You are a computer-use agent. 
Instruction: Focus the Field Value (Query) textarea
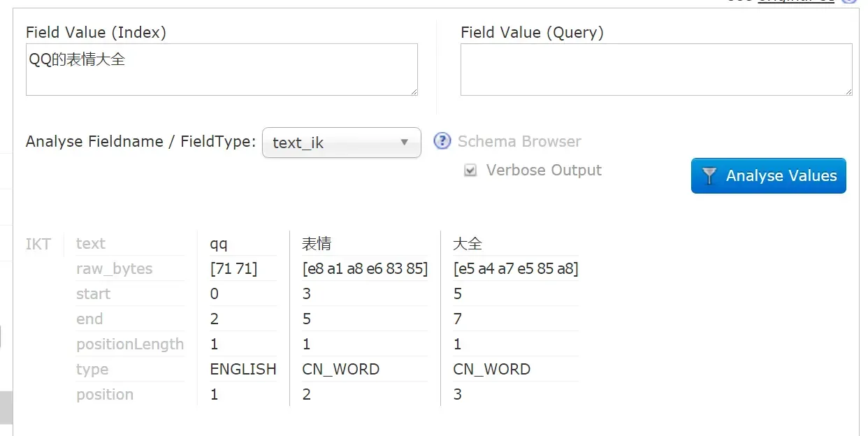click(656, 69)
